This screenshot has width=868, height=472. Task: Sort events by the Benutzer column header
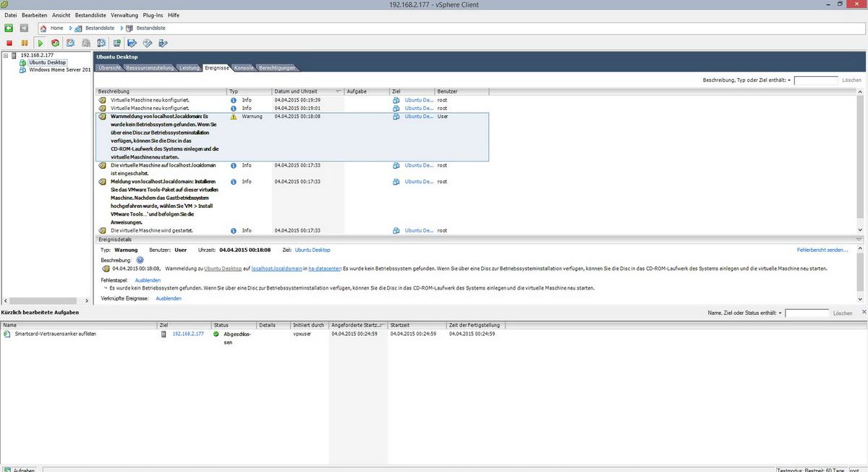click(x=461, y=92)
